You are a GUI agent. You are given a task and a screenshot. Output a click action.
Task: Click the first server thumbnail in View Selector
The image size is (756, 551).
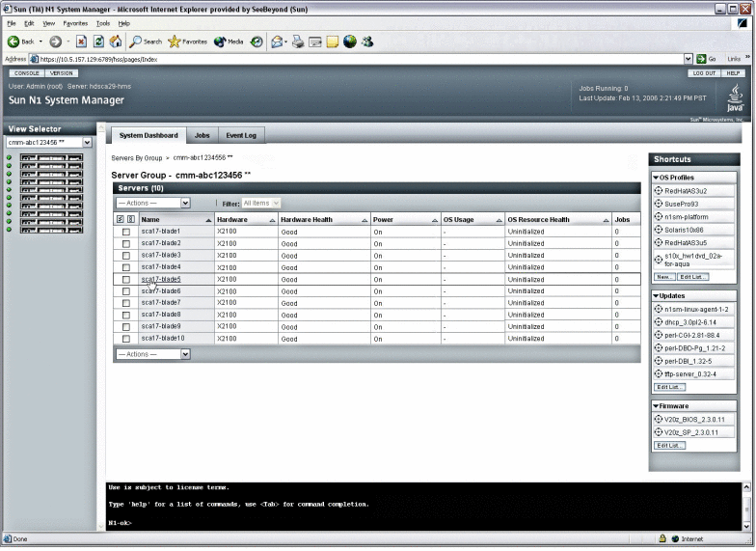(51, 157)
